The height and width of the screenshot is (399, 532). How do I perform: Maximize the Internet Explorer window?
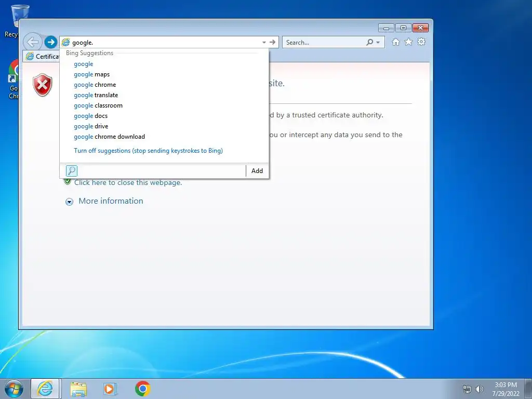pyautogui.click(x=403, y=28)
